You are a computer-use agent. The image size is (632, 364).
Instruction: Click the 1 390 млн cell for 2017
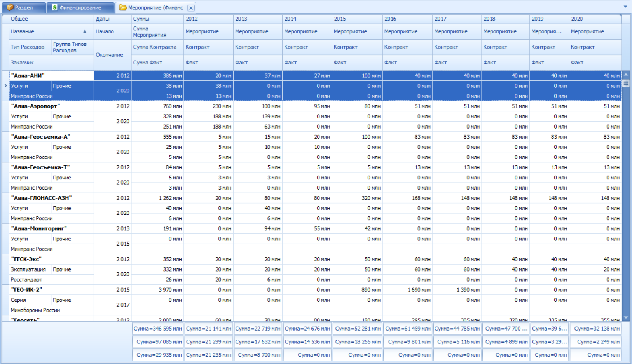pos(457,290)
